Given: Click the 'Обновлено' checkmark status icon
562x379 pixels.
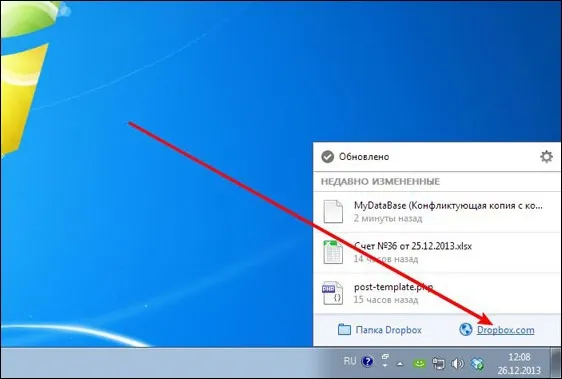Looking at the screenshot, I should coord(327,157).
